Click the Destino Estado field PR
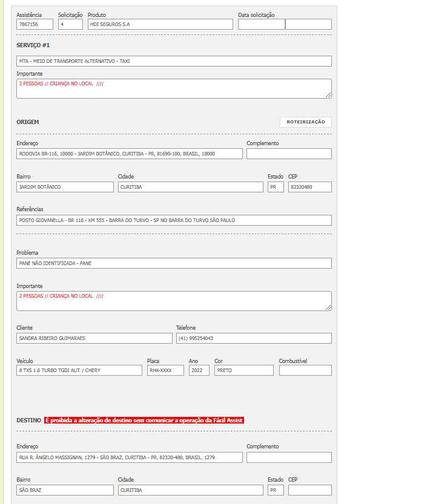This screenshot has height=504, width=433. 276,490
